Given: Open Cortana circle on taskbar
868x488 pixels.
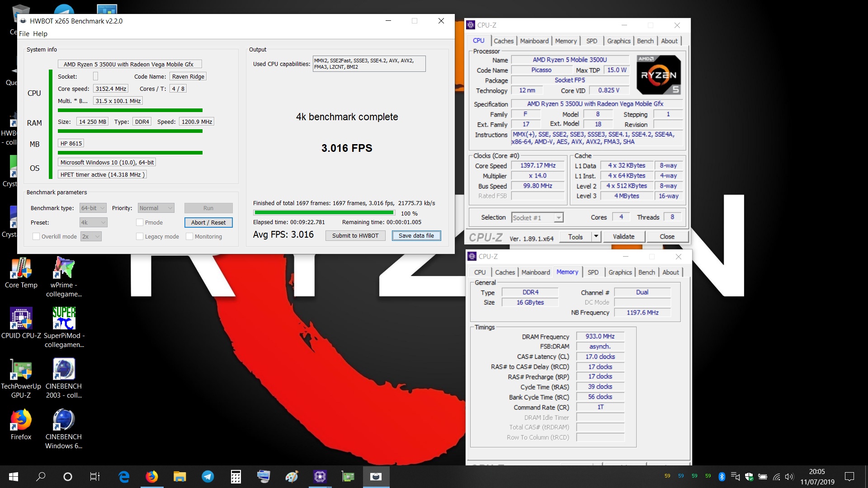Looking at the screenshot, I should point(68,477).
